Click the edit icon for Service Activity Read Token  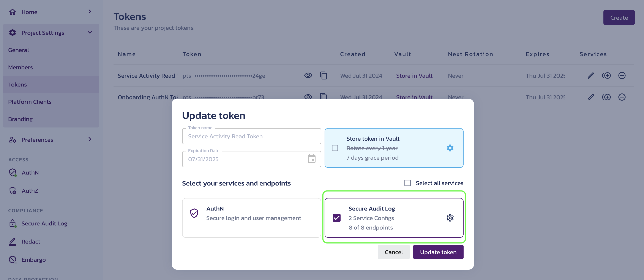point(590,76)
